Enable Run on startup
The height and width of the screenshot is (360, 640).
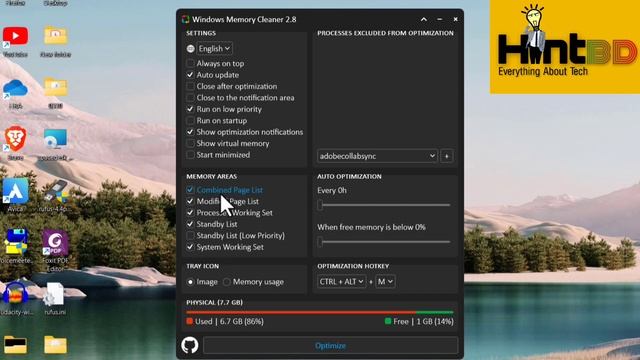coord(190,120)
